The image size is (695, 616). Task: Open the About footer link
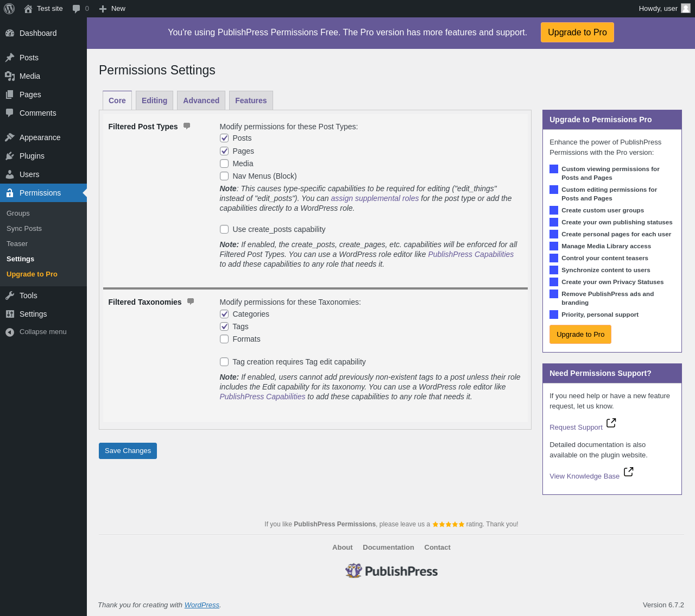342,548
